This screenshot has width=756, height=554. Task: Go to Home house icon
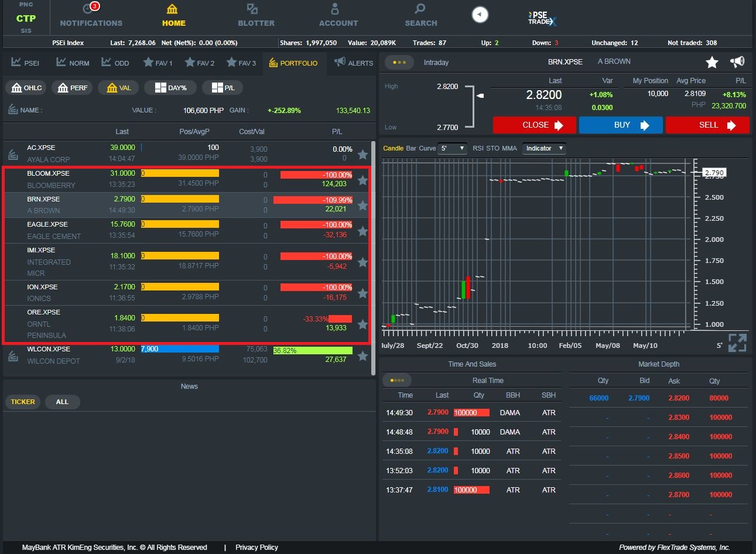172,9
